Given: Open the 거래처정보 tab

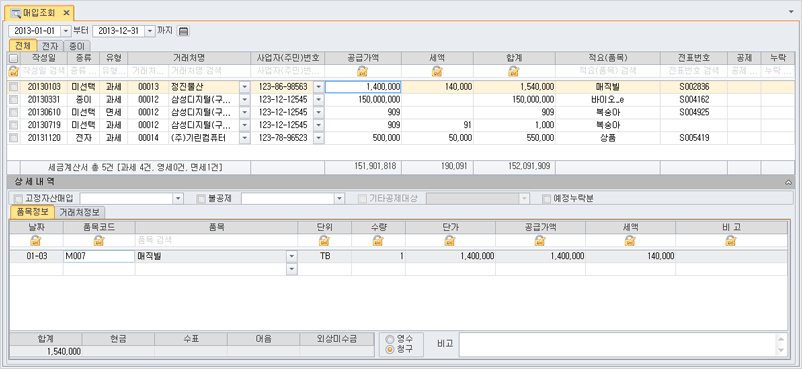Looking at the screenshot, I should point(80,212).
